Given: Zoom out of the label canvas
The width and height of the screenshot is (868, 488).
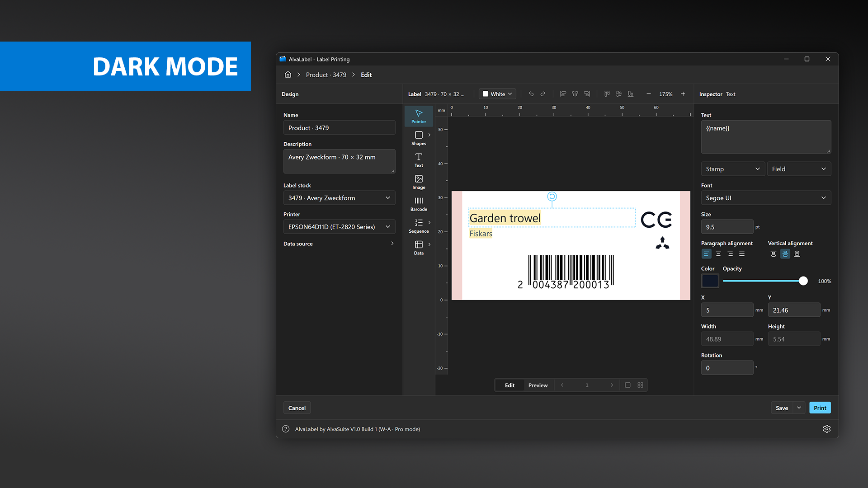Looking at the screenshot, I should click(x=649, y=94).
